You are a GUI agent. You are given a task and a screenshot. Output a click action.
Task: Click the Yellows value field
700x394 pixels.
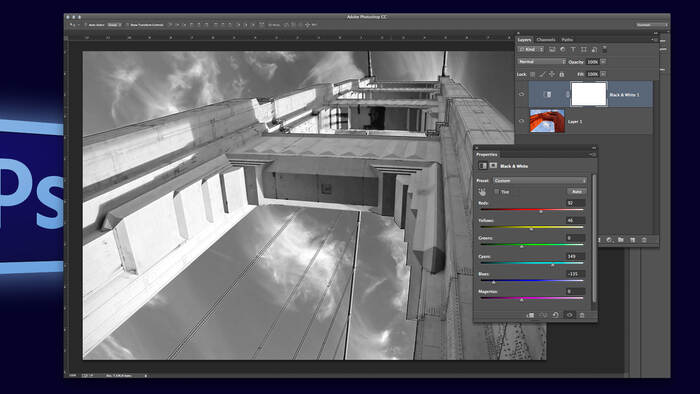pyautogui.click(x=575, y=220)
